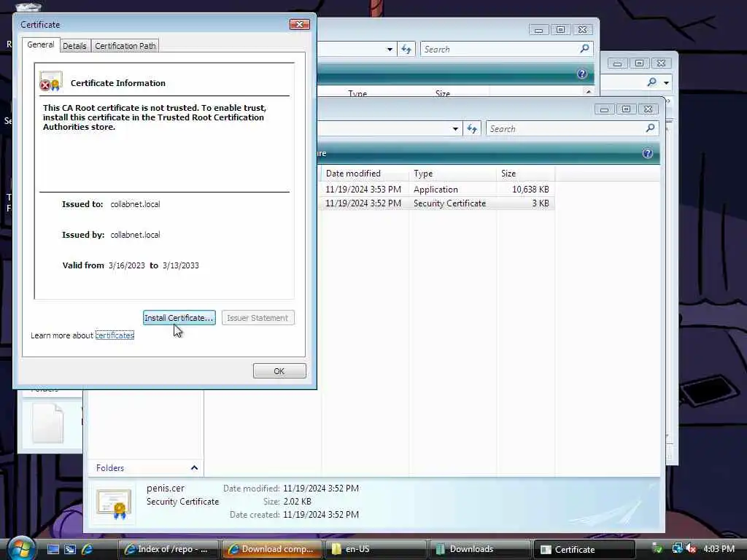Click the muted volume tray icon
747x560 pixels.
[x=691, y=549]
